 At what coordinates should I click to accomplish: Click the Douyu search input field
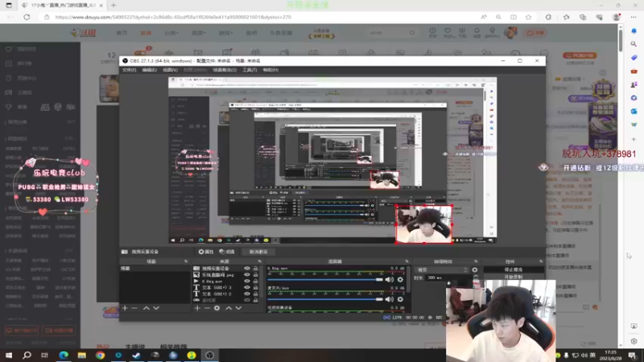click(x=388, y=33)
